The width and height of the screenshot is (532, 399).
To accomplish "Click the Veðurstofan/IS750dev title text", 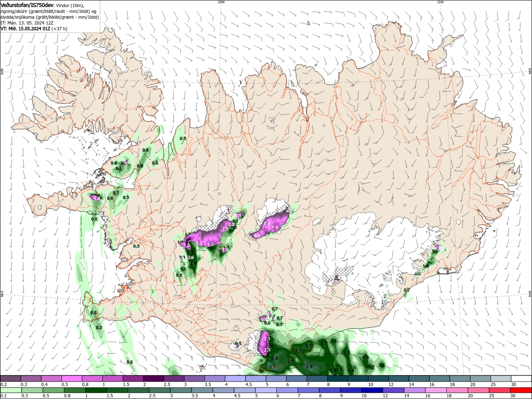I will click(x=27, y=5).
